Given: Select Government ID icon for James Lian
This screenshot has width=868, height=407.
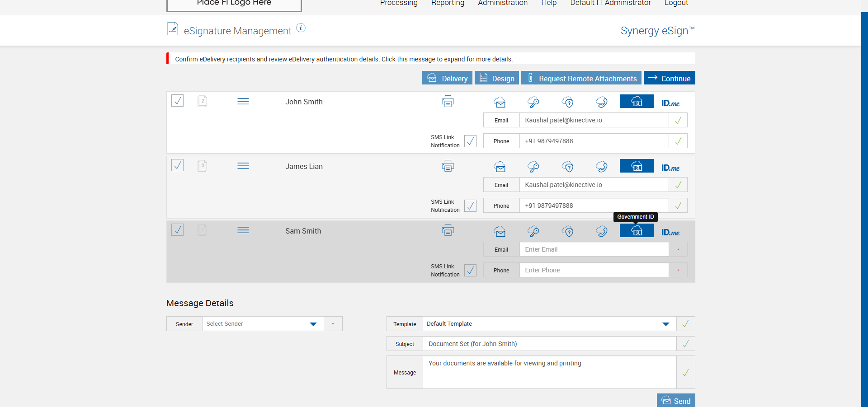Looking at the screenshot, I should [637, 166].
